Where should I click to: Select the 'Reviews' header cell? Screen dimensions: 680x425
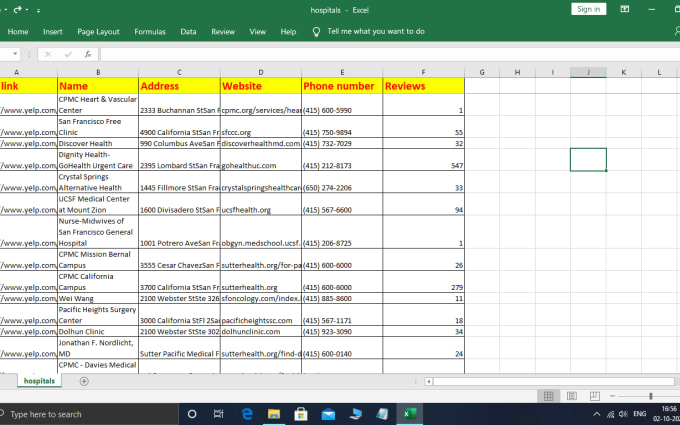[x=423, y=86]
